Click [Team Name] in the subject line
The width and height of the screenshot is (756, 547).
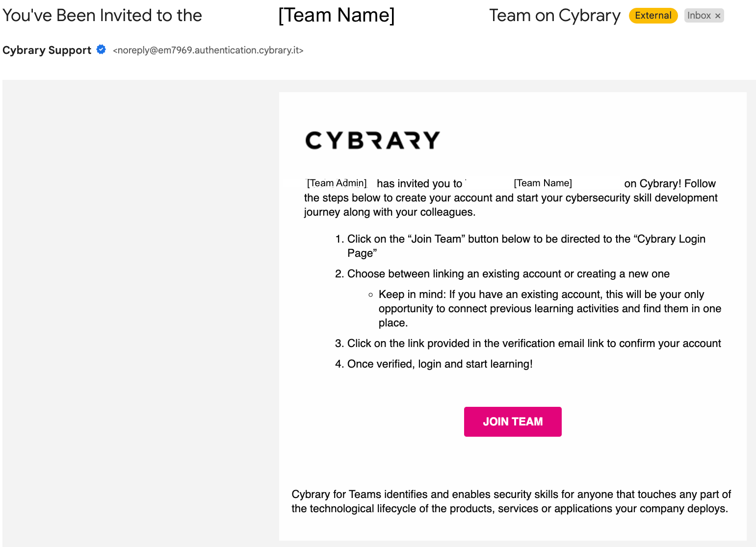pyautogui.click(x=336, y=15)
